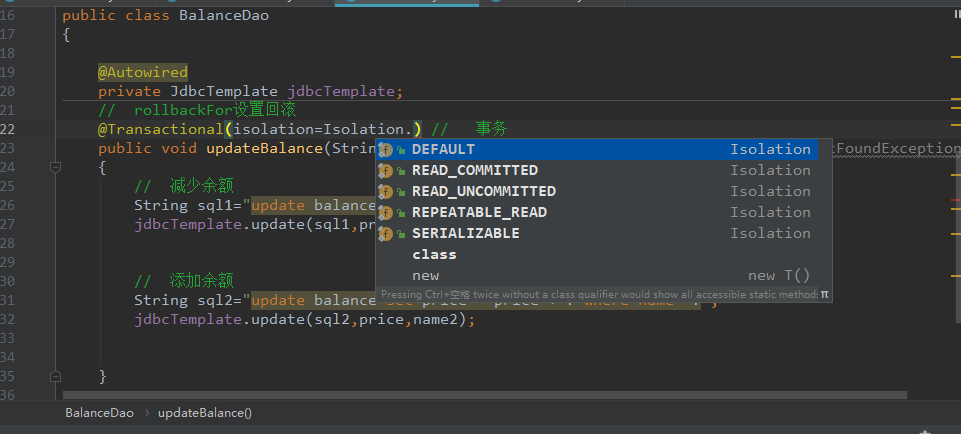Click 'public class BalanceDao' declaration
Viewport: 961px width, 434px height.
(165, 15)
